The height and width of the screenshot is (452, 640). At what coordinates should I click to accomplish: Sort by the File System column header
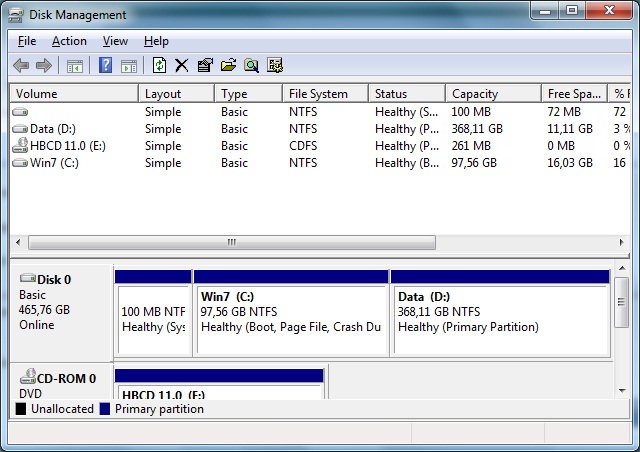pos(325,94)
